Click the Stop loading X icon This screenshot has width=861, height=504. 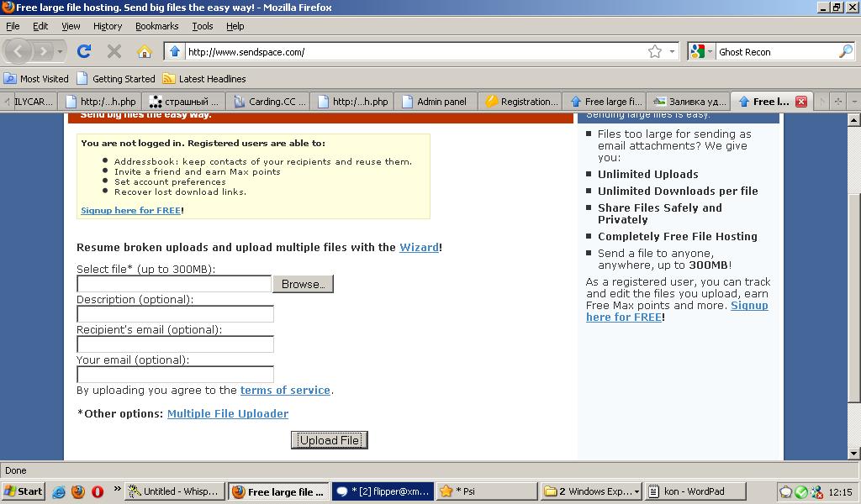[x=114, y=51]
